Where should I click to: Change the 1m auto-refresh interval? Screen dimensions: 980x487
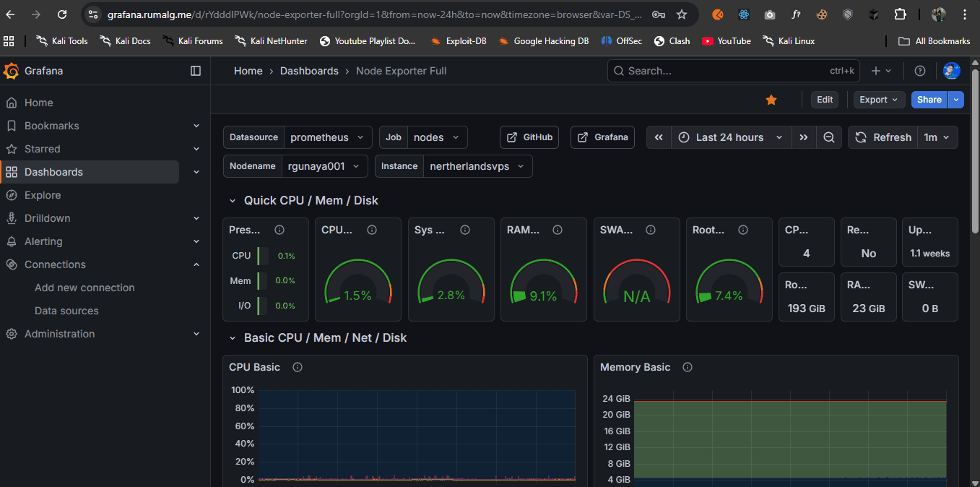pyautogui.click(x=937, y=137)
